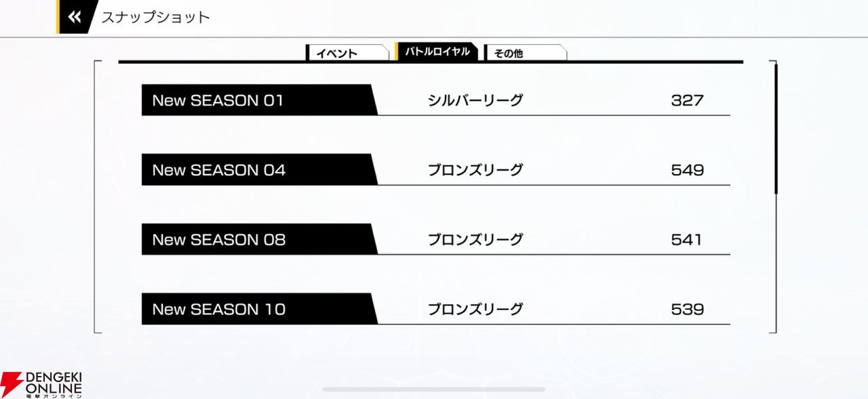Select the score 549
Screen dimensions: 868x399
coord(687,170)
